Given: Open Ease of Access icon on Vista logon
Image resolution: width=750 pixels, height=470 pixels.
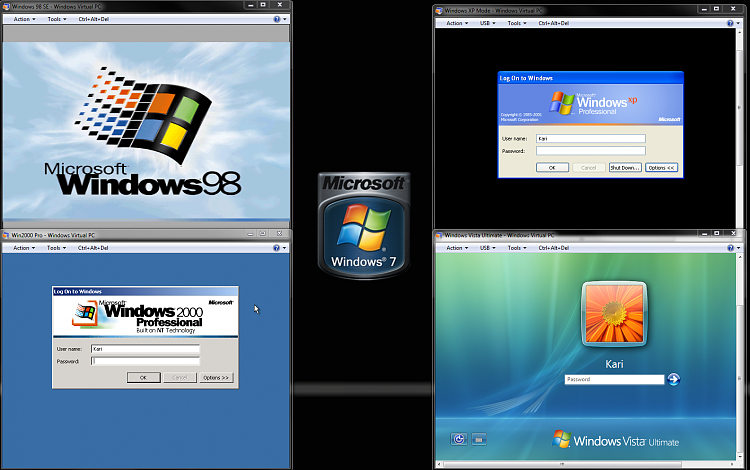Looking at the screenshot, I should tap(459, 439).
